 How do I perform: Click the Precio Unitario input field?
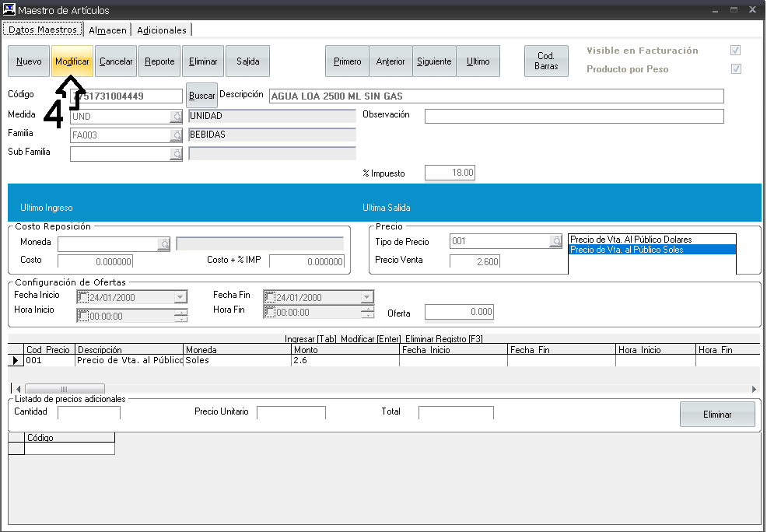(x=291, y=413)
